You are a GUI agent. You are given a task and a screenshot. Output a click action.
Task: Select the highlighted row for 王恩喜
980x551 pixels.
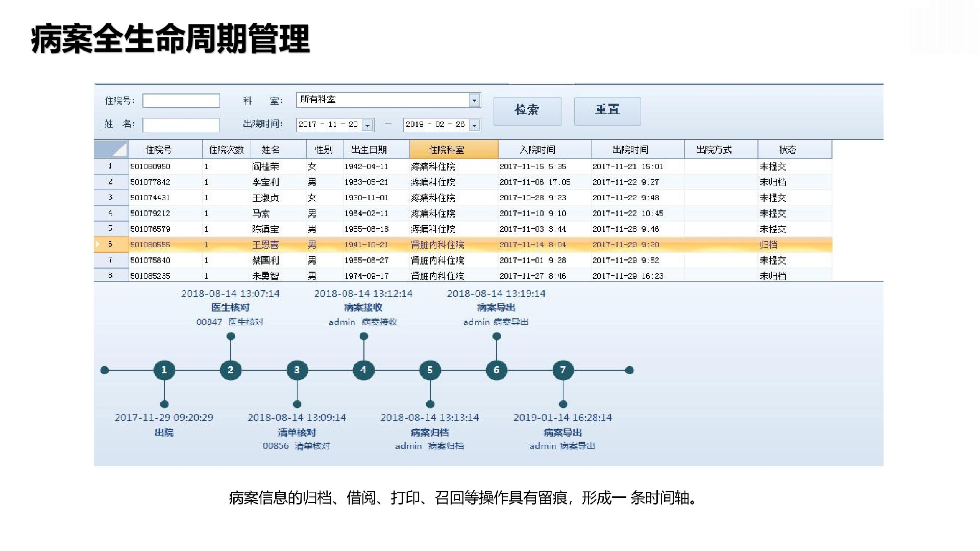coord(265,245)
